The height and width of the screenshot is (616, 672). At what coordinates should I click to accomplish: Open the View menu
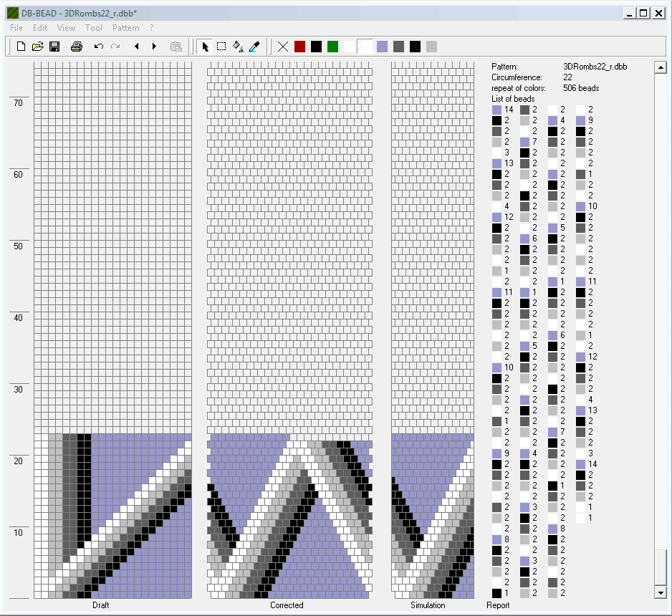(66, 28)
